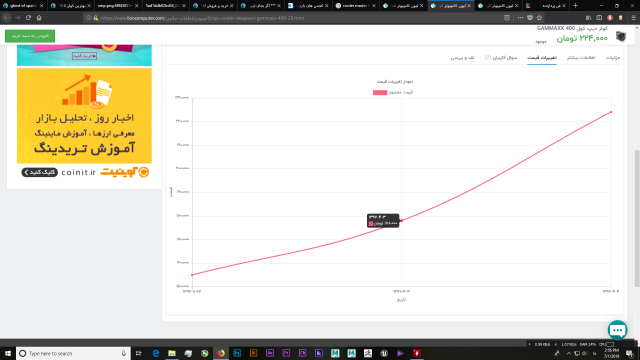Switch to the cooler master browser tab
The image size is (640, 360).
[x=355, y=6]
